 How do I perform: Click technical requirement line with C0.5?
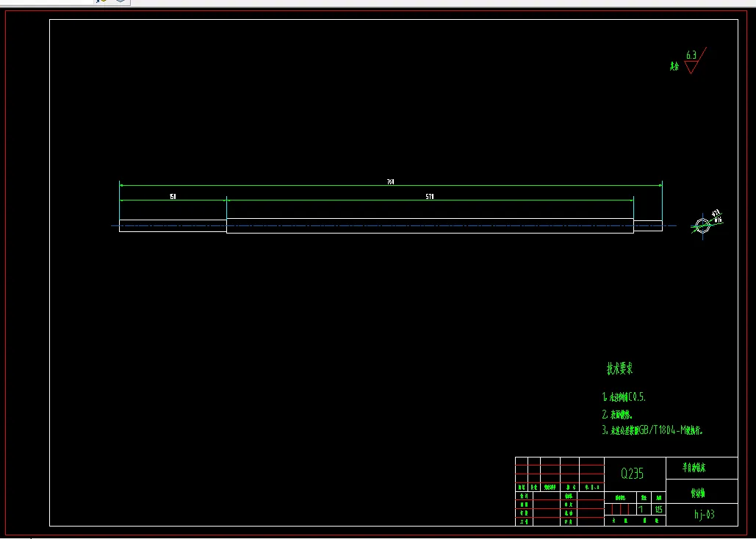(x=624, y=397)
